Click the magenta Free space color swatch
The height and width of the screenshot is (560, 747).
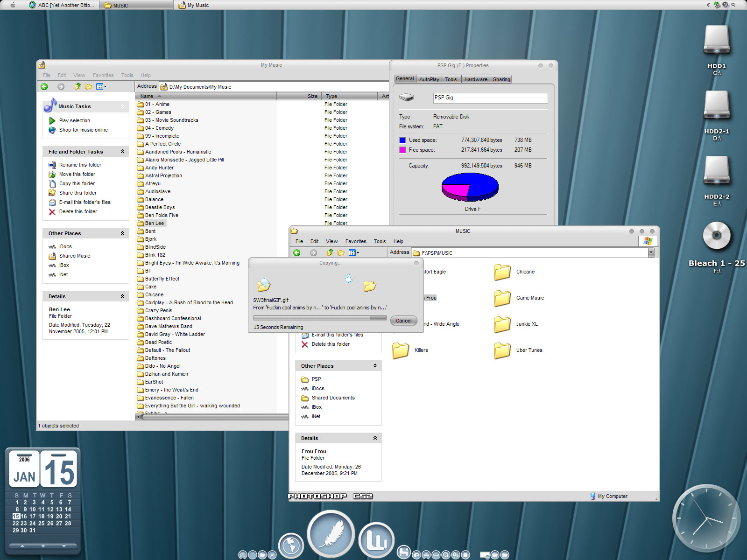point(402,150)
